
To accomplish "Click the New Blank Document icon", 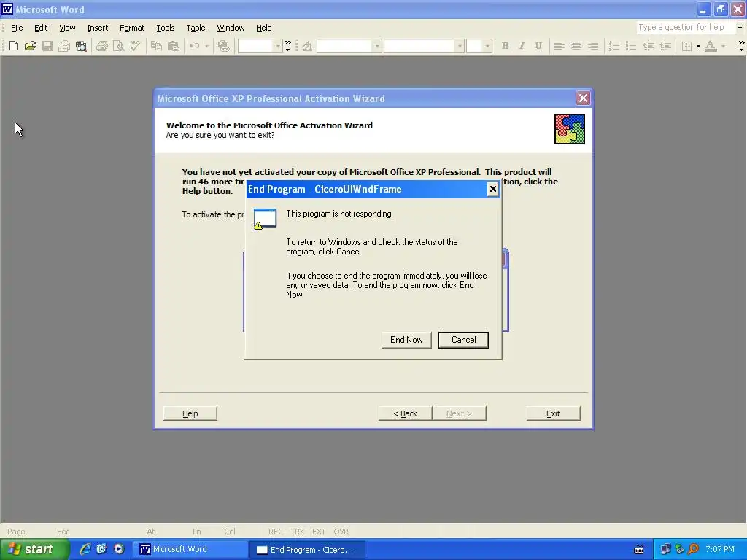I will (13, 46).
